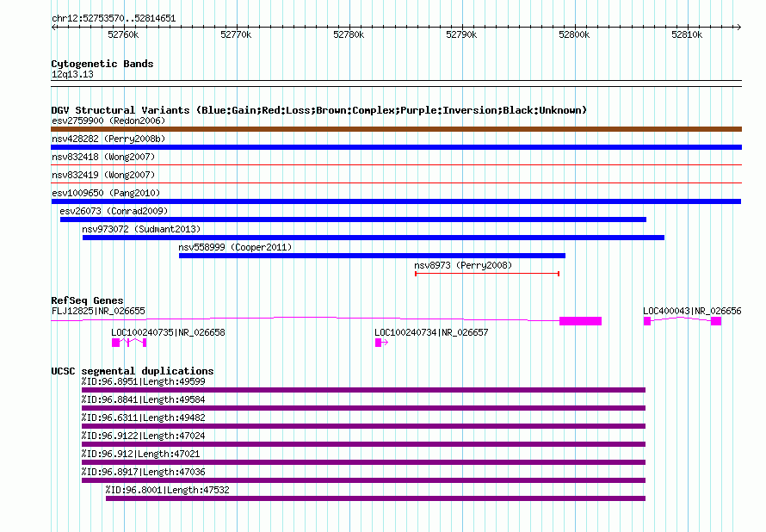This screenshot has height=532, width=766.
Task: Select segmental duplication bar with Length:49584
Action: tap(363, 408)
